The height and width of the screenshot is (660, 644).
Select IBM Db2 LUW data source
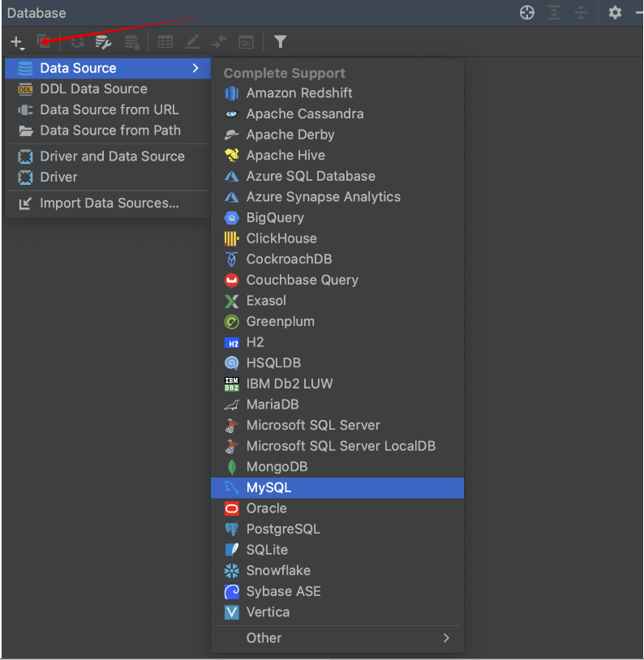[x=337, y=384]
